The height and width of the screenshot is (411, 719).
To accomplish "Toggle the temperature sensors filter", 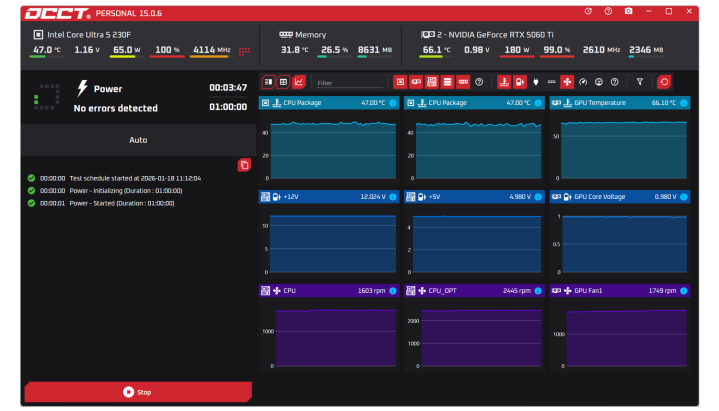I will [x=504, y=82].
